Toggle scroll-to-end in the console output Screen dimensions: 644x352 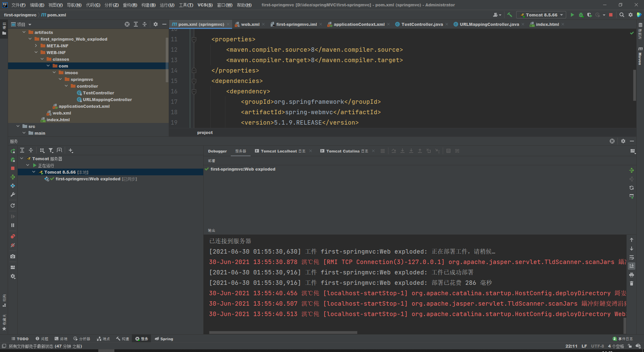coord(632,266)
